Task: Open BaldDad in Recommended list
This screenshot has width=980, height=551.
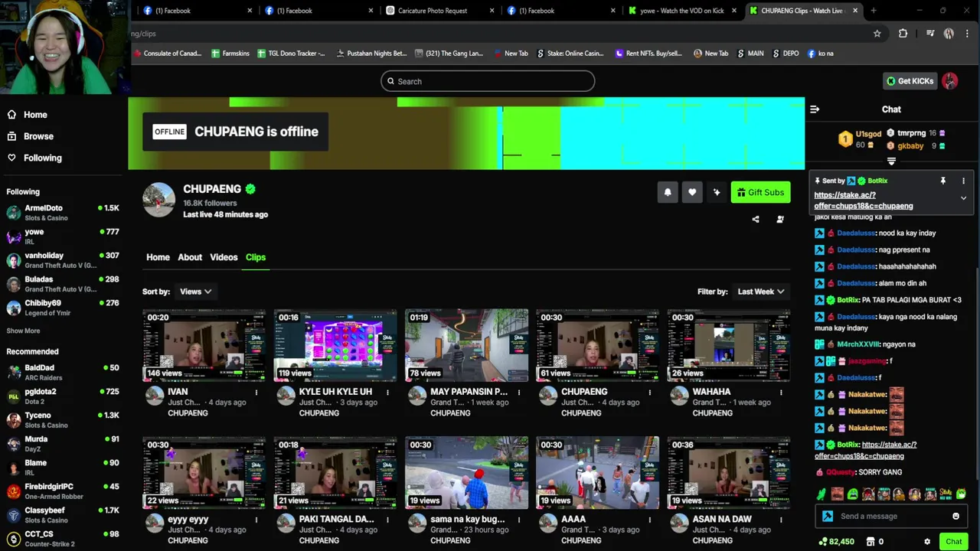Action: pos(63,372)
